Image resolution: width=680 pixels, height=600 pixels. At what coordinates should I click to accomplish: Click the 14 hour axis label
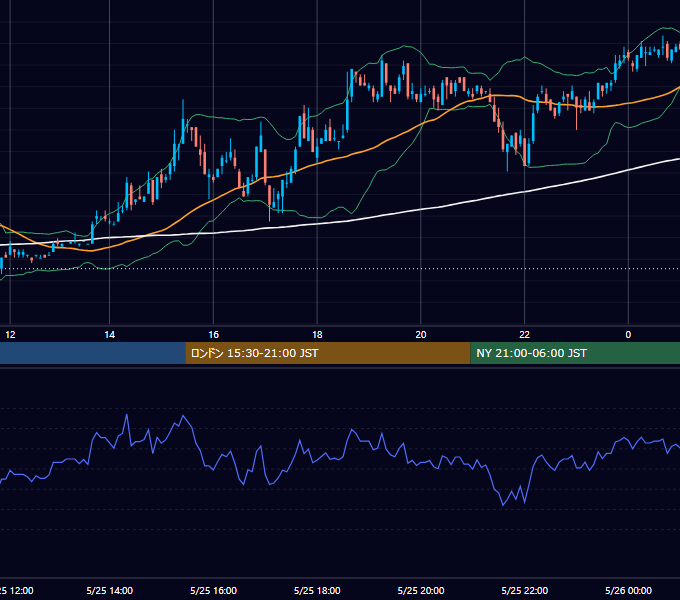click(x=110, y=335)
